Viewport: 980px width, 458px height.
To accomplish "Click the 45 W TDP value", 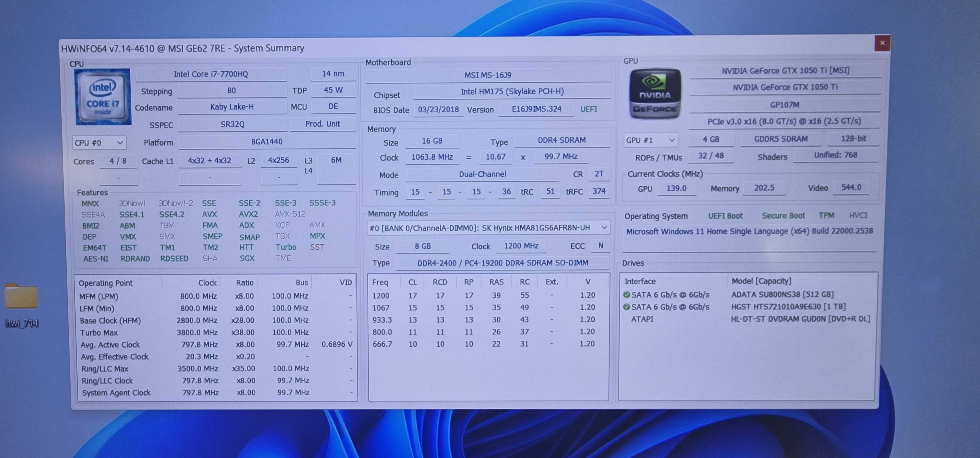I will click(x=333, y=90).
